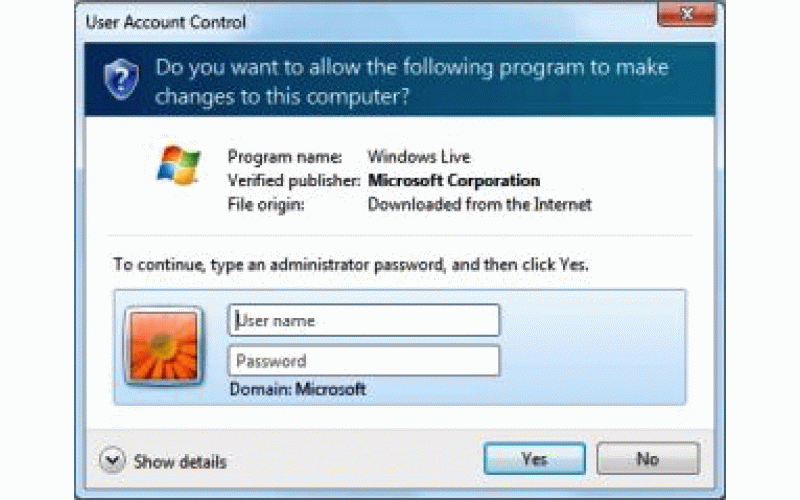Close the User Account Control dialog
This screenshot has width=800, height=500.
coord(687,14)
